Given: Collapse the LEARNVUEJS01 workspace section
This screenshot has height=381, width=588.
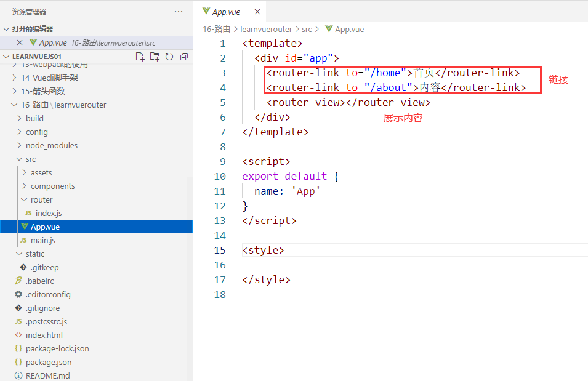Looking at the screenshot, I should point(6,57).
